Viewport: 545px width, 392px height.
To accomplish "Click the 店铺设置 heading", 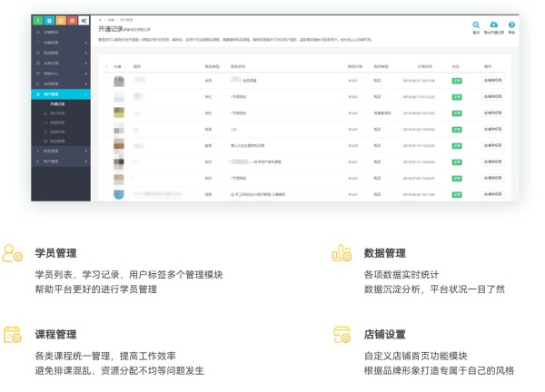I will [384, 334].
